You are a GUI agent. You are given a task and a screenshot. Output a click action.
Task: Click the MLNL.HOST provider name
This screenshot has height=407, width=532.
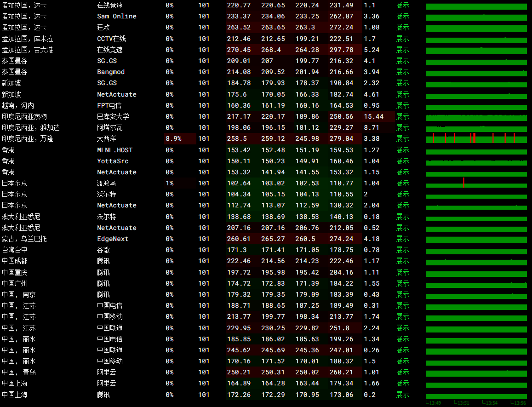pos(114,150)
